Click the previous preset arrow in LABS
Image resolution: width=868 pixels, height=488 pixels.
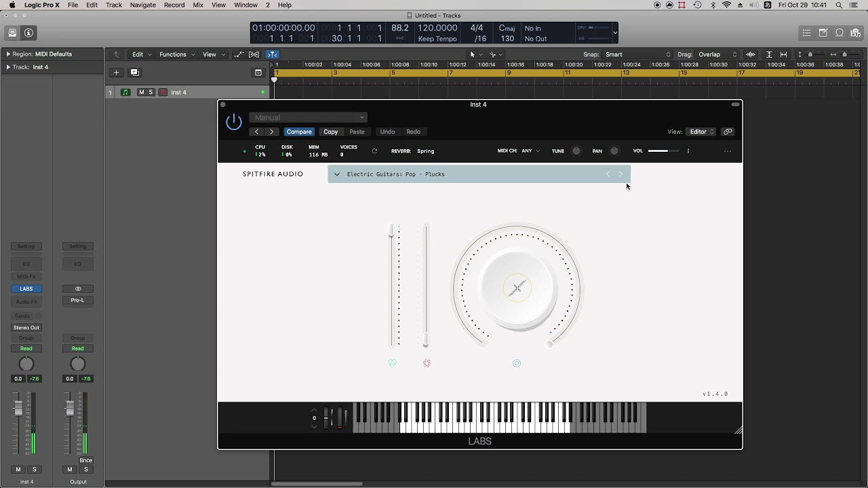click(x=608, y=174)
